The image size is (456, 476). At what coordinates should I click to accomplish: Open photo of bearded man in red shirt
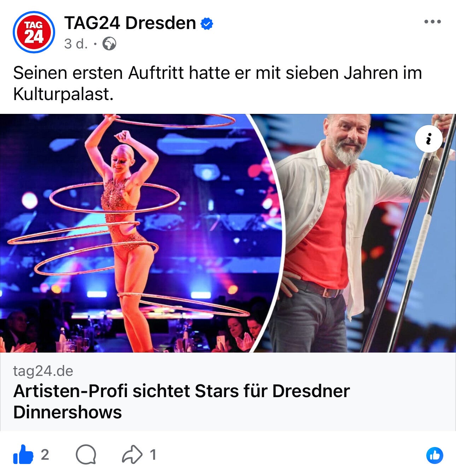coord(364,233)
